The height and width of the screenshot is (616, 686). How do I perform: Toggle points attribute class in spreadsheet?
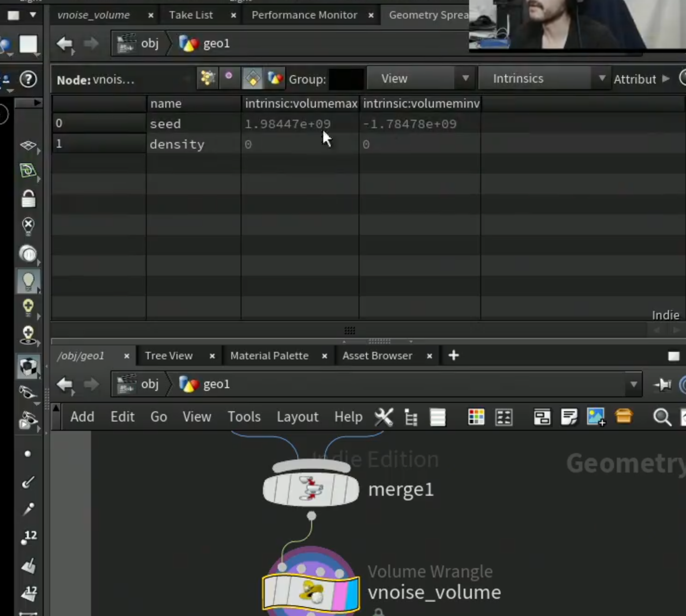[208, 78]
